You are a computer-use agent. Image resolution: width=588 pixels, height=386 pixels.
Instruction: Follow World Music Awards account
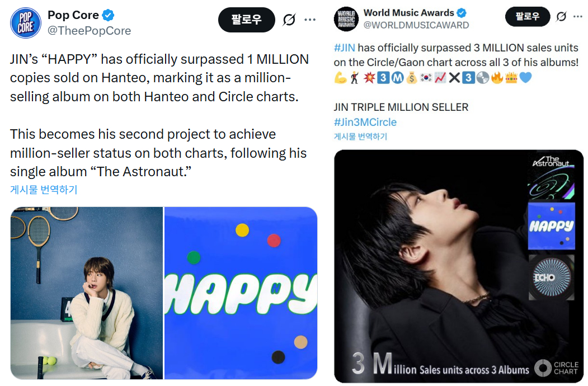click(x=528, y=17)
